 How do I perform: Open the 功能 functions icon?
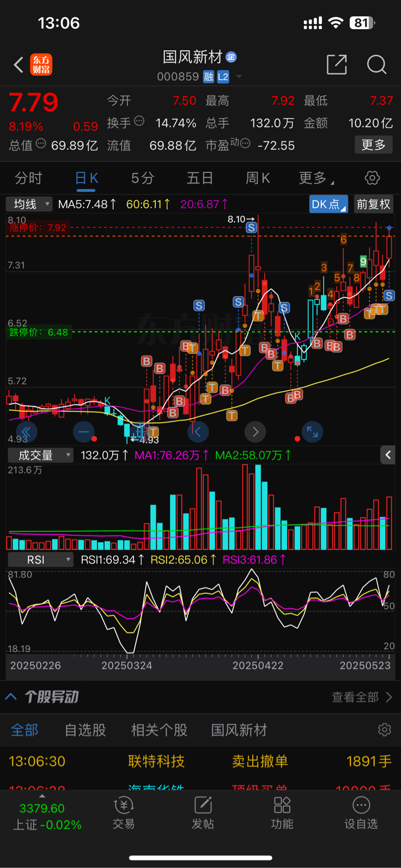(x=282, y=813)
